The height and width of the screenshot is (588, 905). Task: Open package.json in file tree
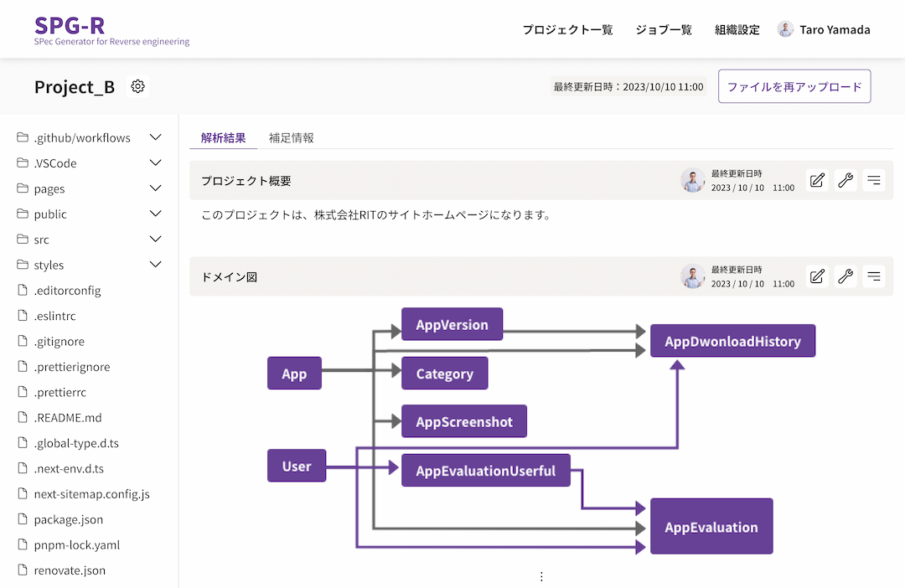pyautogui.click(x=68, y=519)
